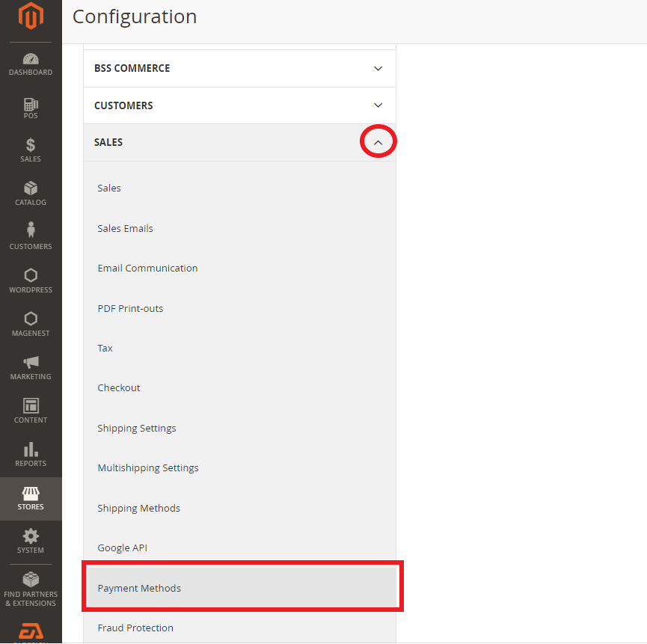Select Shipping Settings config item
Image resolution: width=647 pixels, height=644 pixels.
tap(137, 429)
